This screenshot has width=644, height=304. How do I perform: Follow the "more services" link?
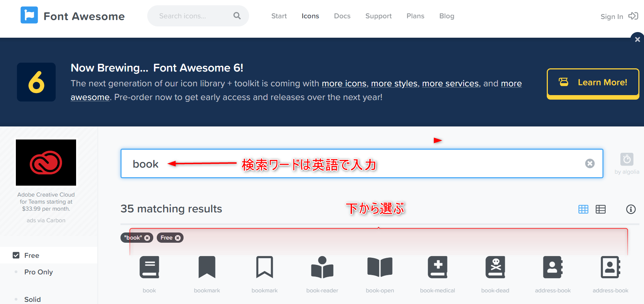click(451, 83)
